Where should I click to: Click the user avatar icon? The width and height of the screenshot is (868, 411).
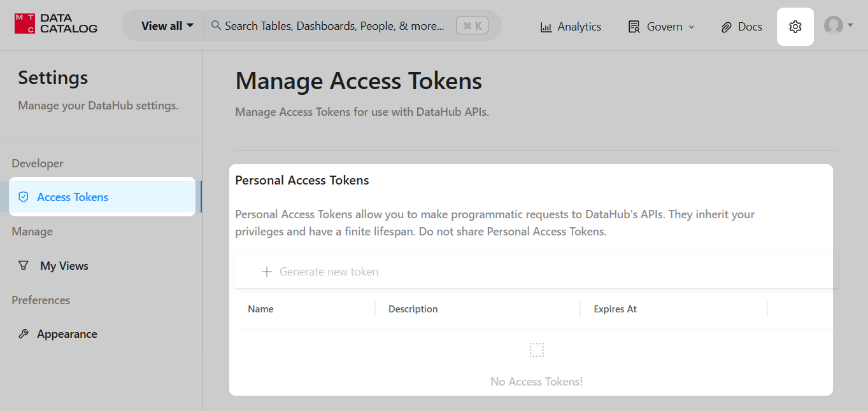[833, 25]
